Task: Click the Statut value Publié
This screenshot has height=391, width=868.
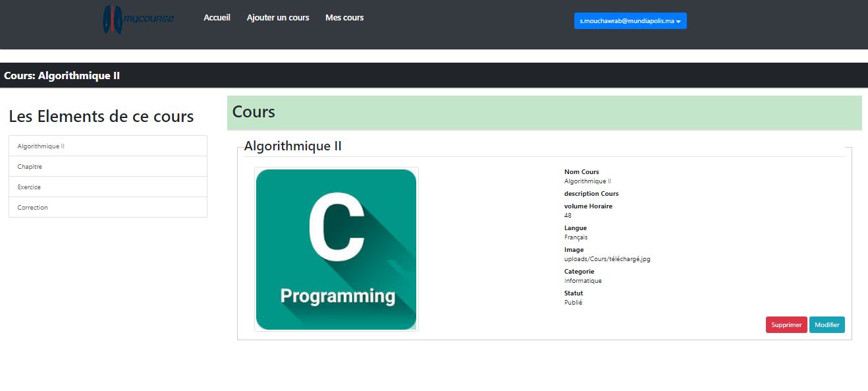Action: [x=573, y=303]
